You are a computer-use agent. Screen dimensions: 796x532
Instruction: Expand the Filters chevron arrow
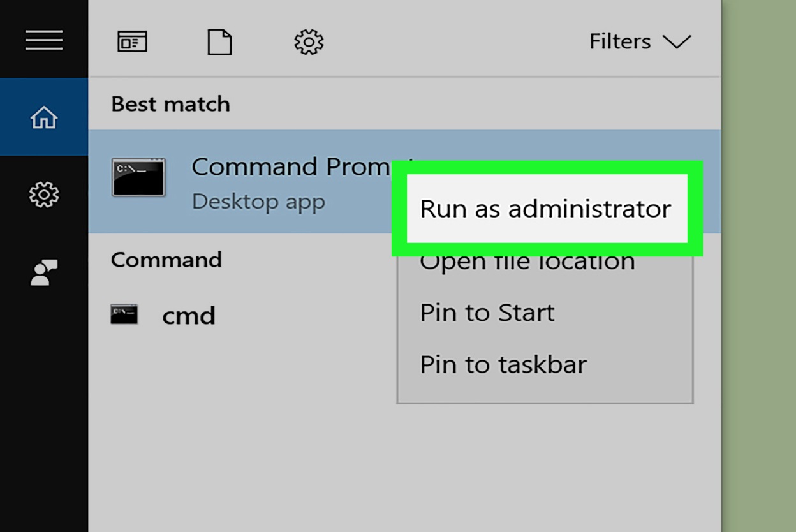[x=676, y=42]
